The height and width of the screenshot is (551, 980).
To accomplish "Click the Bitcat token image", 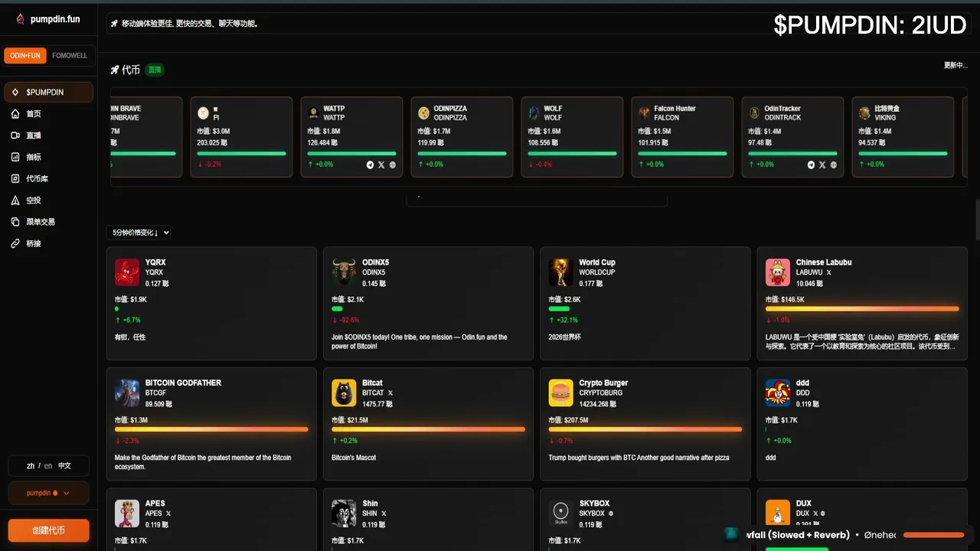I will click(x=345, y=393).
